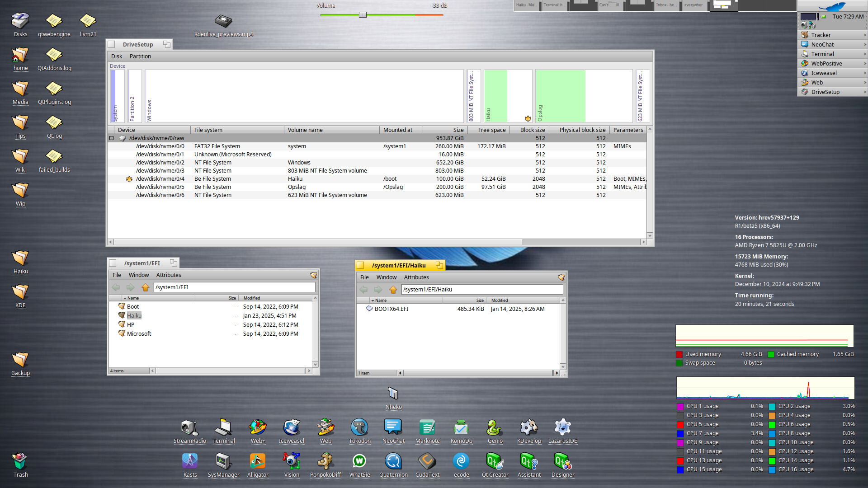Click the Trash icon on the desktop
The height and width of the screenshot is (488, 868).
pyautogui.click(x=20, y=462)
